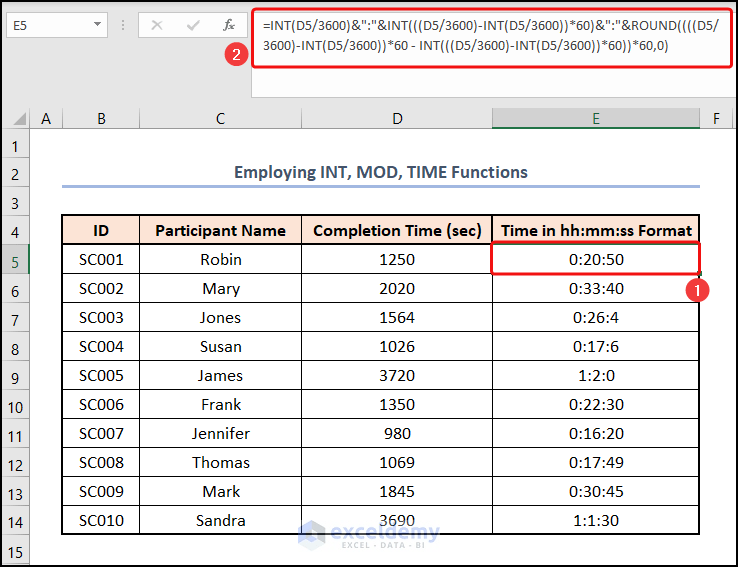Select cell containing Robin
Viewport: 738px width, 567px height.
click(x=220, y=259)
